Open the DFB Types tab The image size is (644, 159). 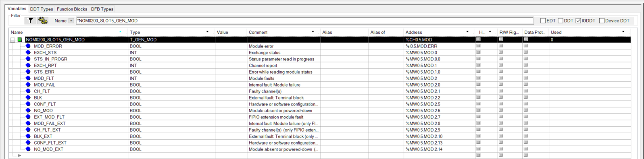click(102, 9)
